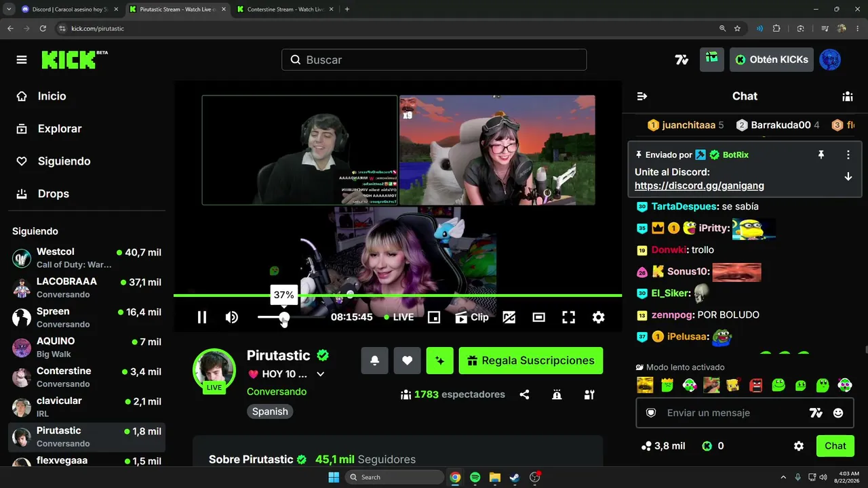868x488 pixels.
Task: Open clavicular's channel in the sidebar
Action: pyautogui.click(x=86, y=407)
